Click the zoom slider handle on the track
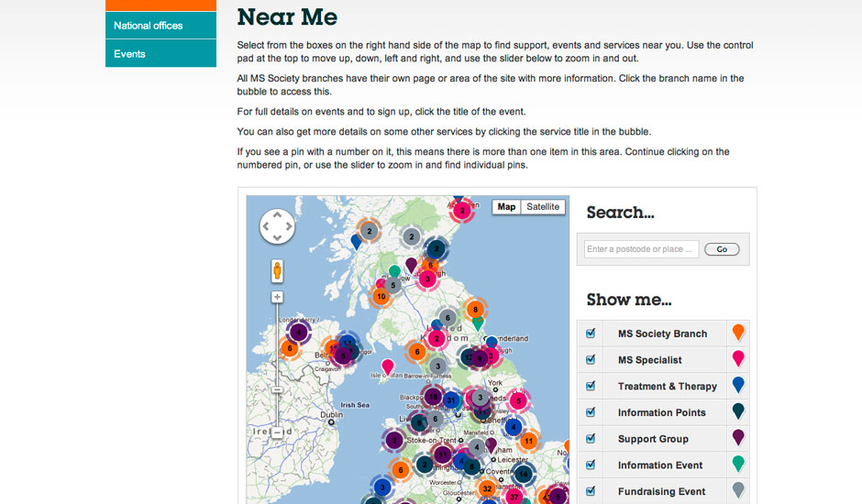The image size is (862, 504). tap(277, 389)
